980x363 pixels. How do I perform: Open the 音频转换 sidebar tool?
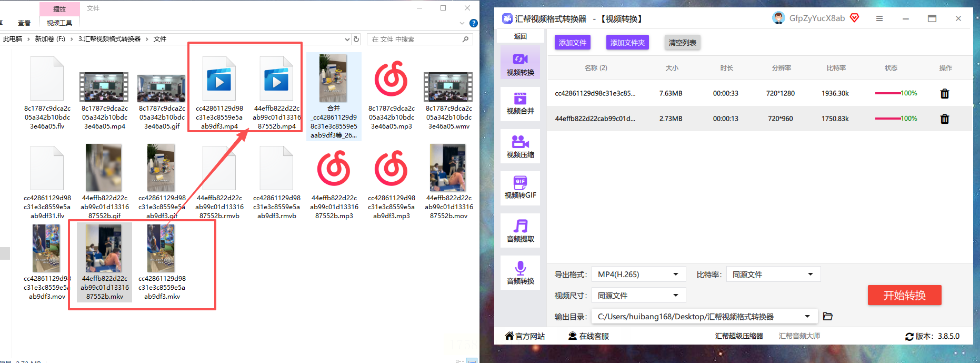[x=520, y=272]
